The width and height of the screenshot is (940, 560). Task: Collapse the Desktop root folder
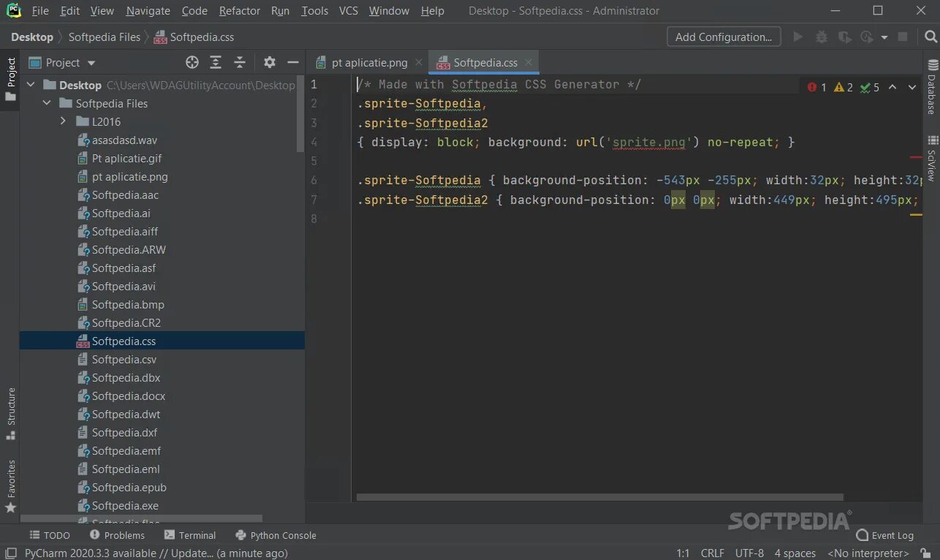[31, 85]
